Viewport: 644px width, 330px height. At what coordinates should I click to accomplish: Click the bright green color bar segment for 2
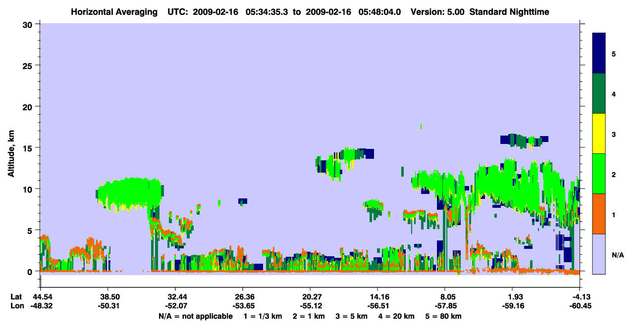pyautogui.click(x=599, y=174)
